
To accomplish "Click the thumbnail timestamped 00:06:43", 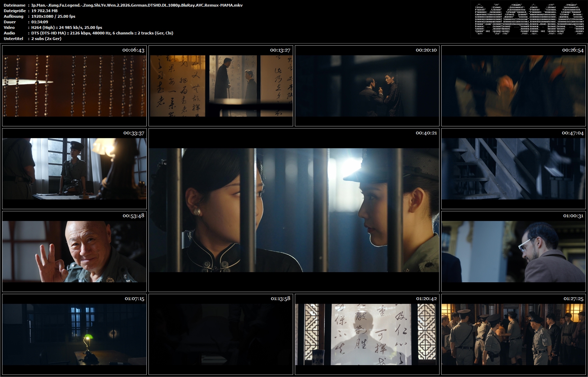I will [x=74, y=86].
